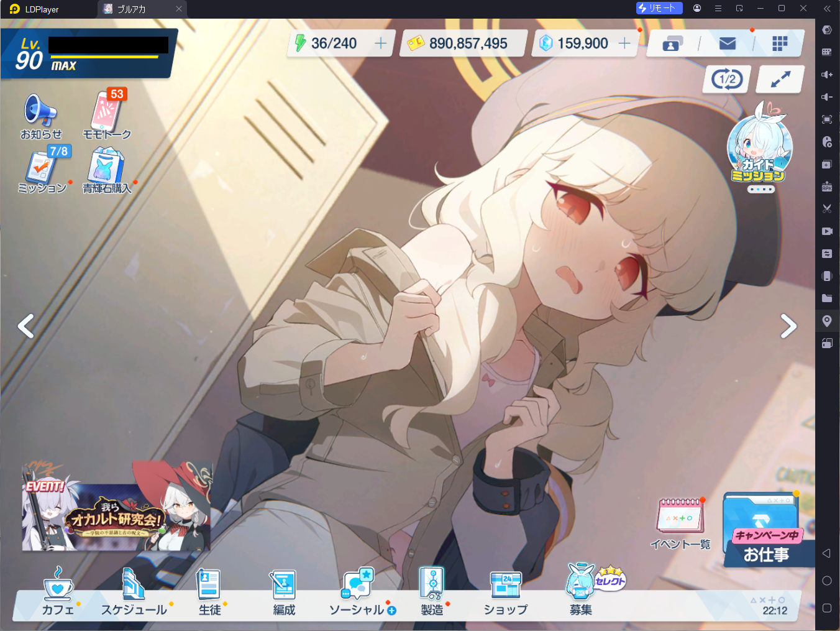Open LDPlayer shared folder
The width and height of the screenshot is (840, 631).
point(827,298)
